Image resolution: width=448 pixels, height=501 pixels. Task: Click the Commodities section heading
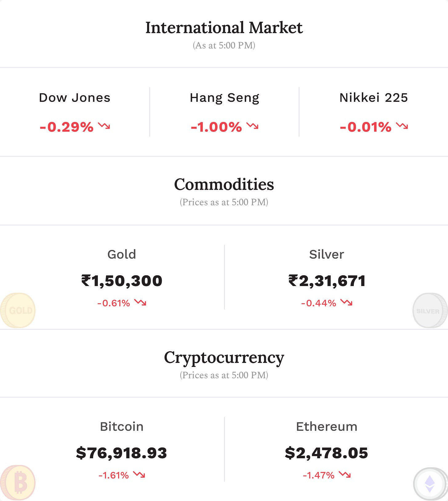(x=224, y=184)
